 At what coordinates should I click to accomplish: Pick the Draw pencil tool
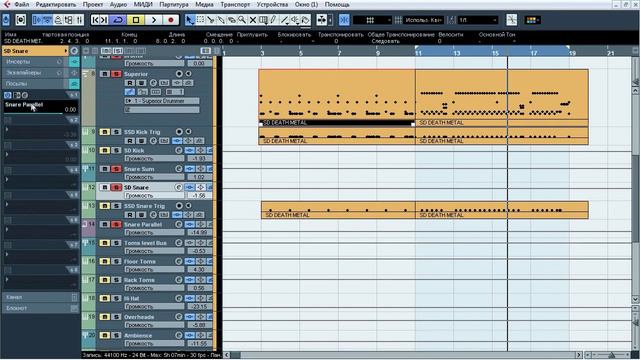[x=273, y=20]
